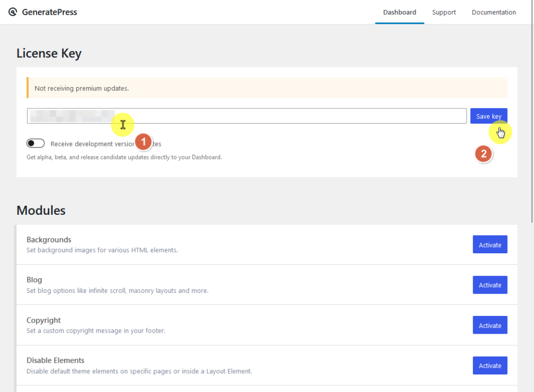Click the 'License Key' heading
This screenshot has width=534, height=392.
(x=48, y=53)
